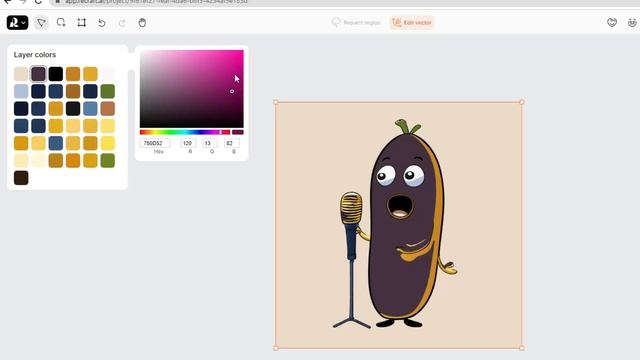Pick the white layer color swatch
The height and width of the screenshot is (360, 640).
click(x=108, y=74)
